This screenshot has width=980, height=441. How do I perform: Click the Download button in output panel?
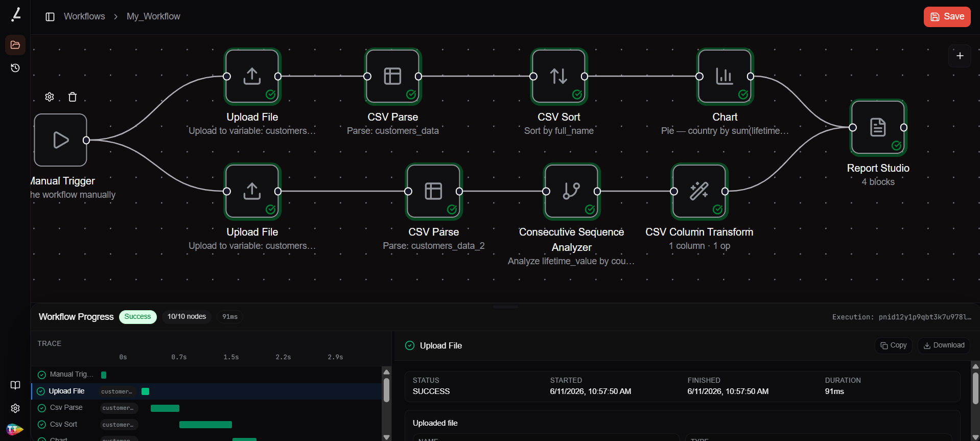click(944, 345)
